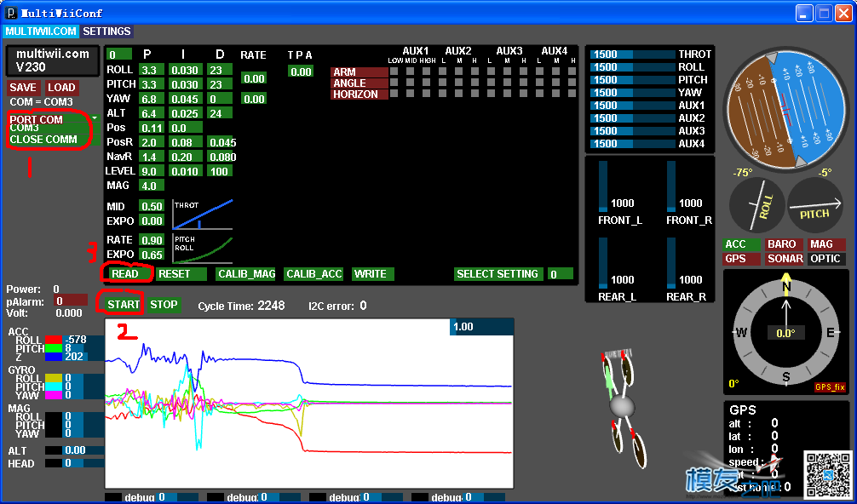Click the SELECT SETTING number field
857x504 pixels.
pos(561,274)
